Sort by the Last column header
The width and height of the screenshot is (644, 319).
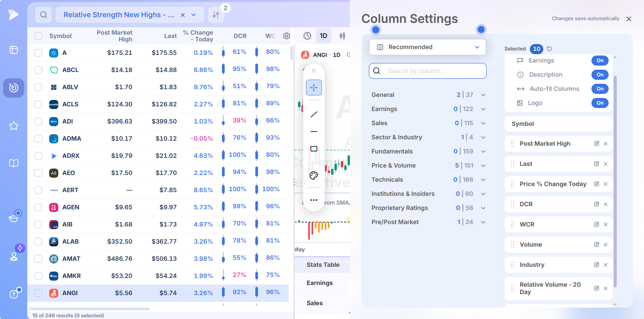170,36
